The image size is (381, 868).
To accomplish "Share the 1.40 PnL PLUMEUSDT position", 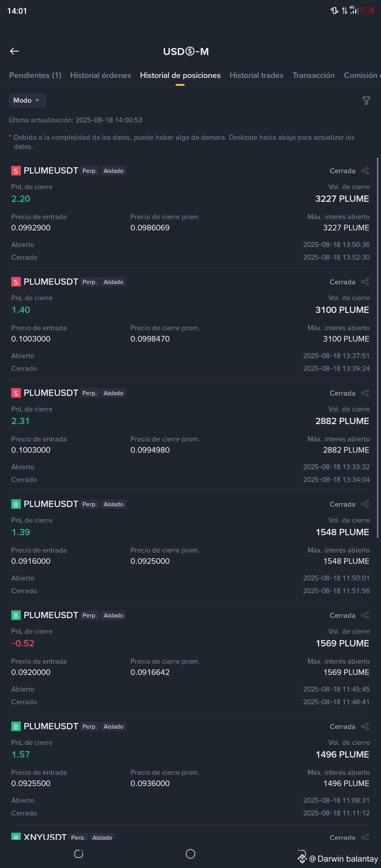I will tap(365, 282).
